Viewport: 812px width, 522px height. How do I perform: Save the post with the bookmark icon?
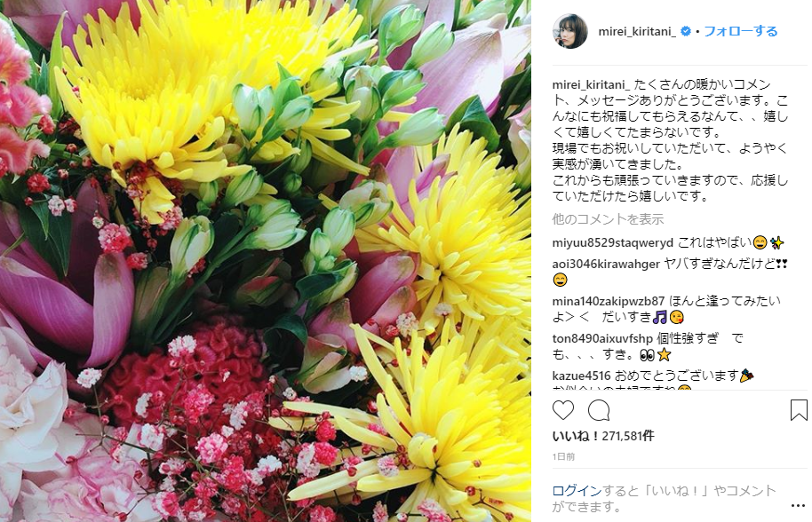(799, 410)
